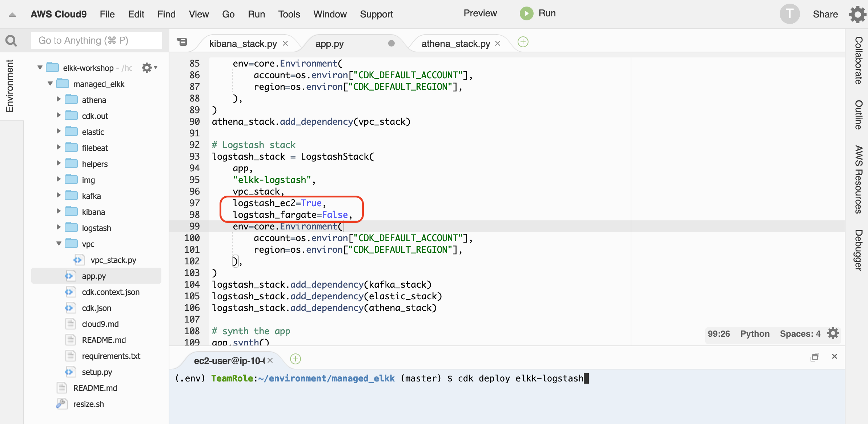Click the cdk.json file icon

click(70, 308)
